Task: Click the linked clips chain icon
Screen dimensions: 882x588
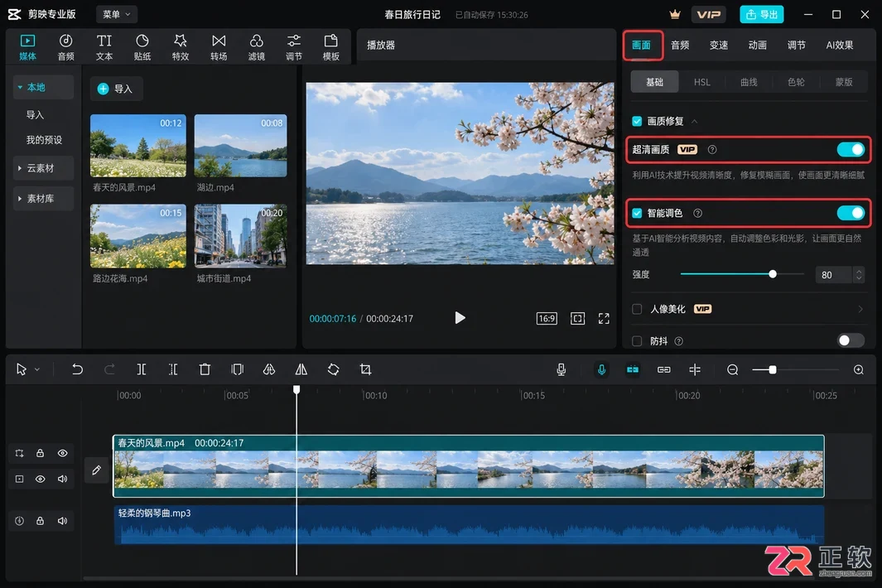Action: point(663,369)
